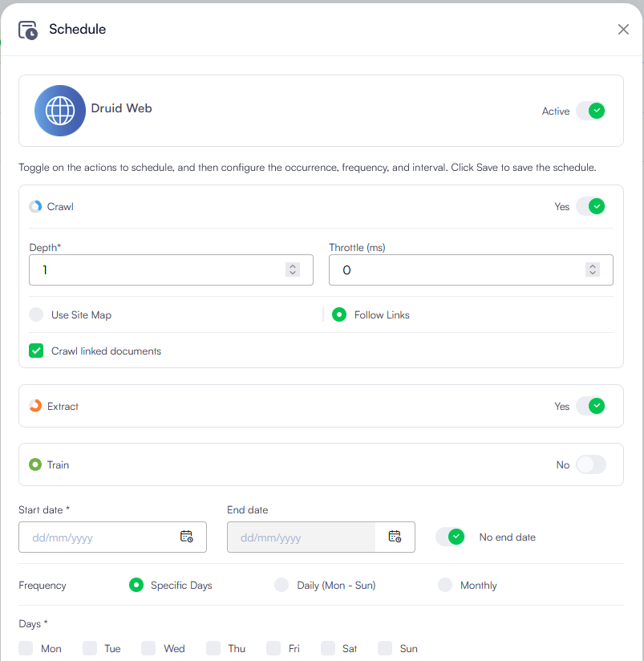This screenshot has height=661, width=644.
Task: Click the Train status icon
Action: (x=35, y=464)
